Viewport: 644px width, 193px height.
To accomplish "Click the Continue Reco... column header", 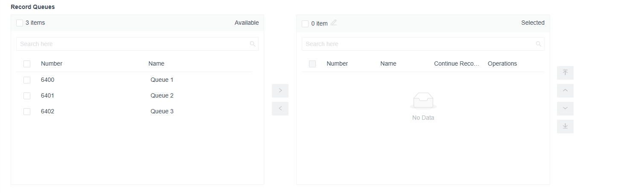I will click(x=457, y=63).
